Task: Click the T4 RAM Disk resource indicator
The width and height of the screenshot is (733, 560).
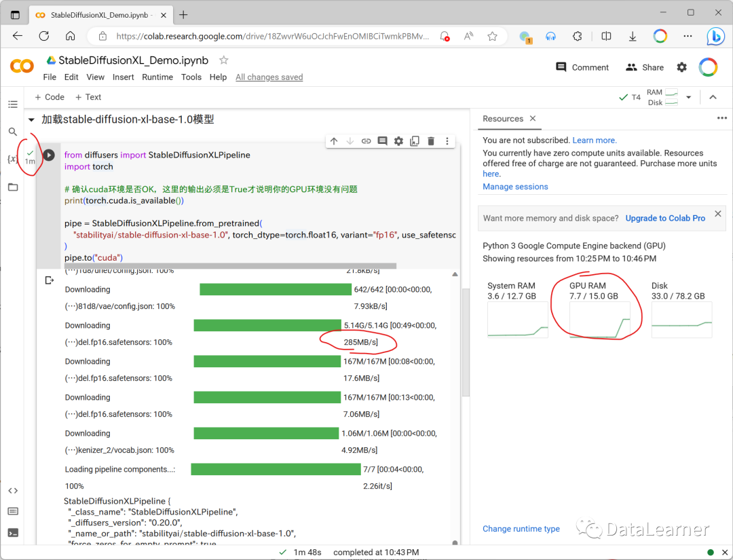Action: pyautogui.click(x=648, y=97)
